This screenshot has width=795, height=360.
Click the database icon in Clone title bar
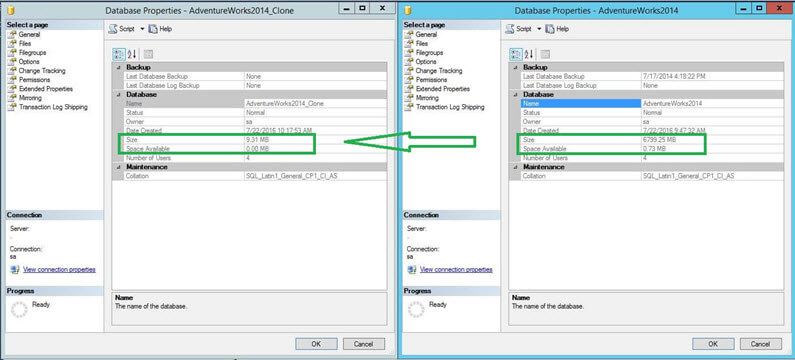coord(11,10)
